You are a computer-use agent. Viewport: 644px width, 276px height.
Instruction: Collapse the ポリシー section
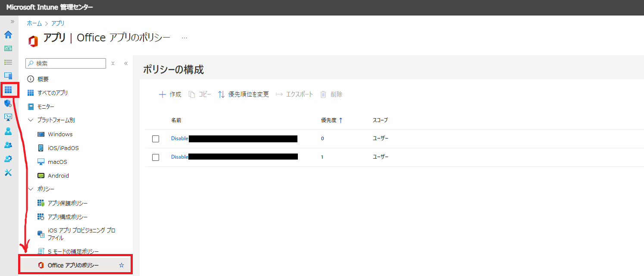[x=30, y=189]
